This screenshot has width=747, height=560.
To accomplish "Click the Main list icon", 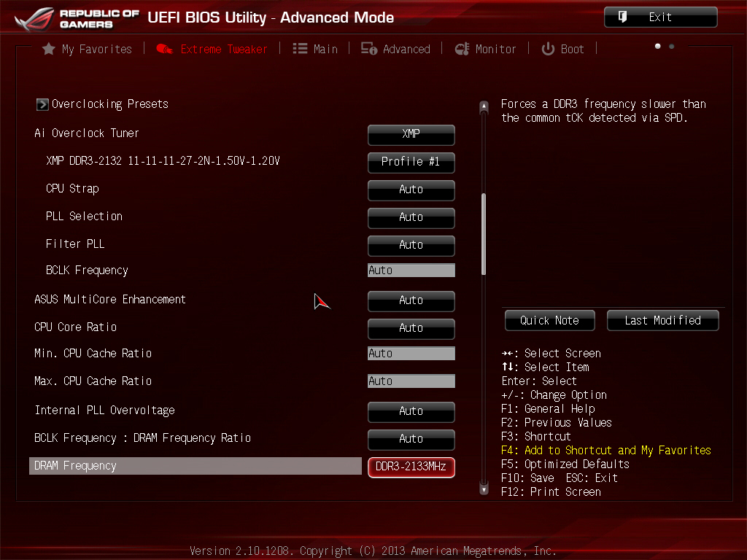I will coord(300,49).
